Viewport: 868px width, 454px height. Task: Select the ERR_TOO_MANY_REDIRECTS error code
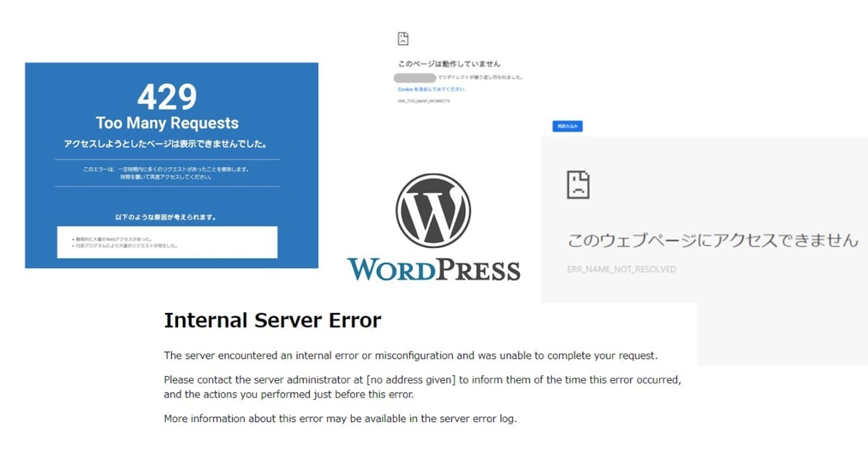tap(424, 101)
